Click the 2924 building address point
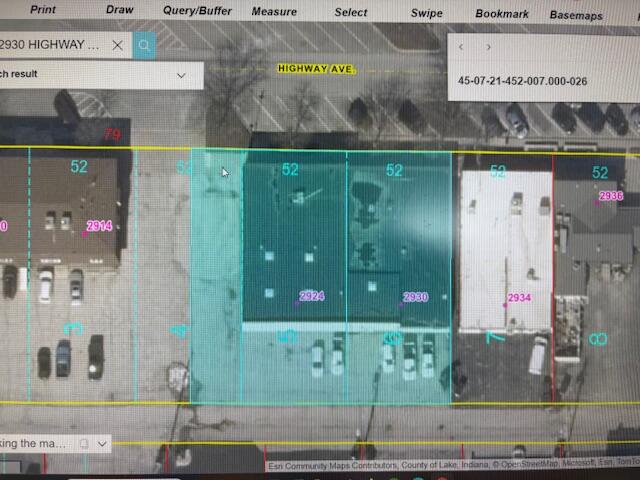Image resolution: width=640 pixels, height=480 pixels. (x=311, y=296)
